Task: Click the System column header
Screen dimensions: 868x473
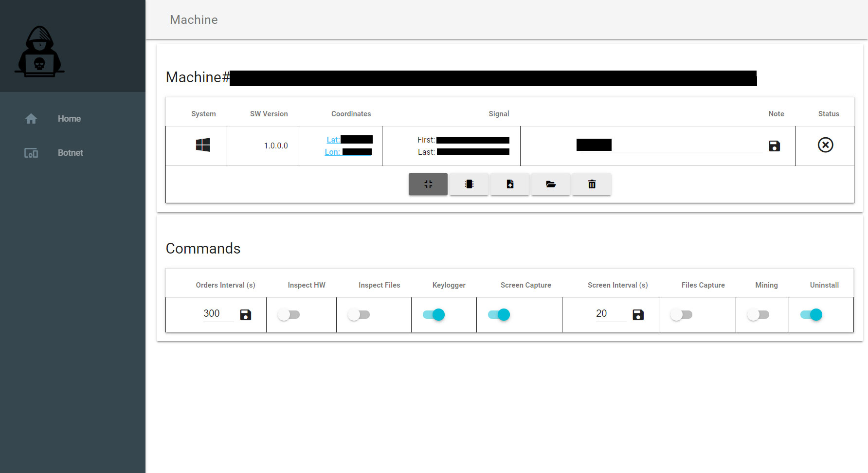Action: tap(203, 114)
